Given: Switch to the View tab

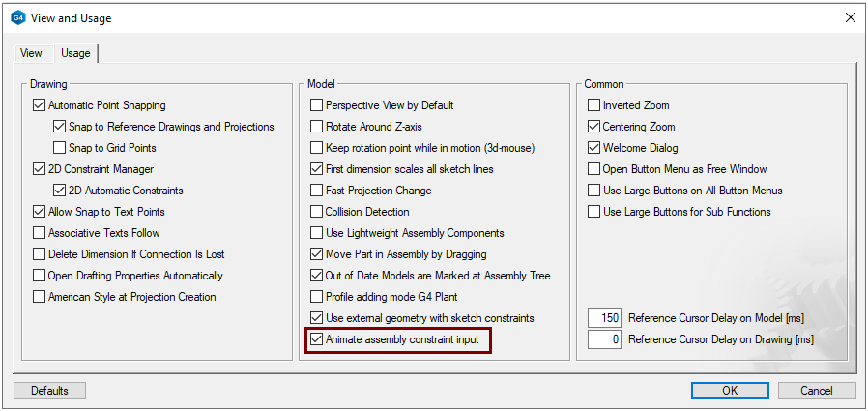Looking at the screenshot, I should click(31, 53).
